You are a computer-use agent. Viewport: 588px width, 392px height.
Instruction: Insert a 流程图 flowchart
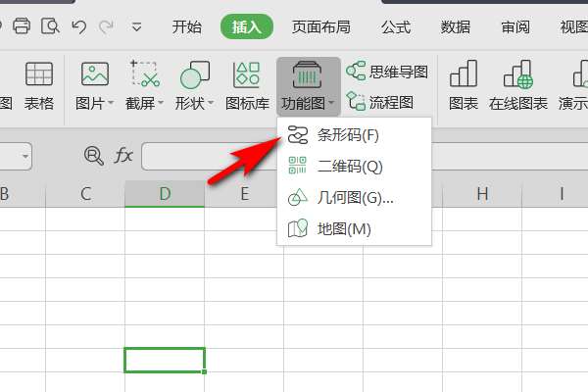(379, 102)
